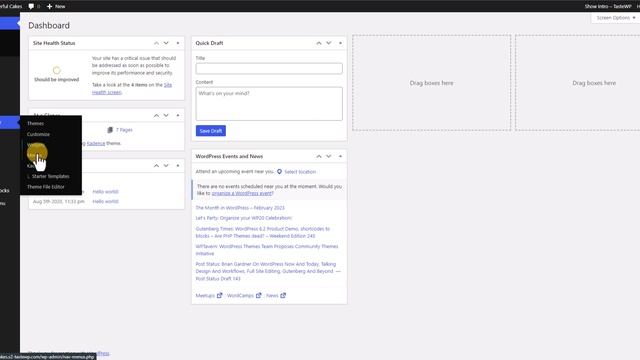
Task: Open organize a WordPress event link
Action: [242, 193]
